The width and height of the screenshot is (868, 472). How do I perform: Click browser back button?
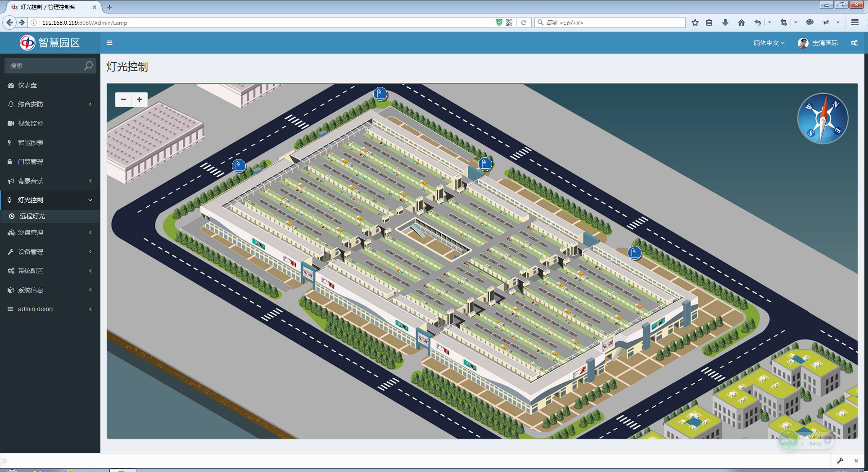tap(9, 23)
